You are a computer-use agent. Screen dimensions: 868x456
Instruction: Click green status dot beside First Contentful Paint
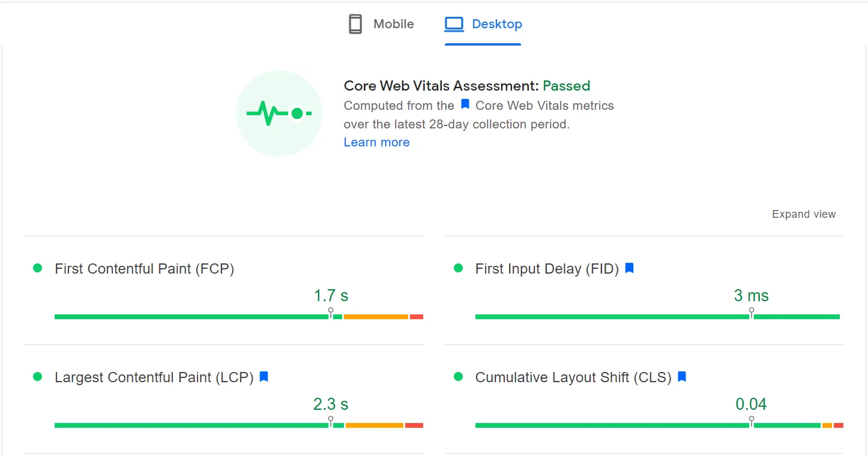37,268
